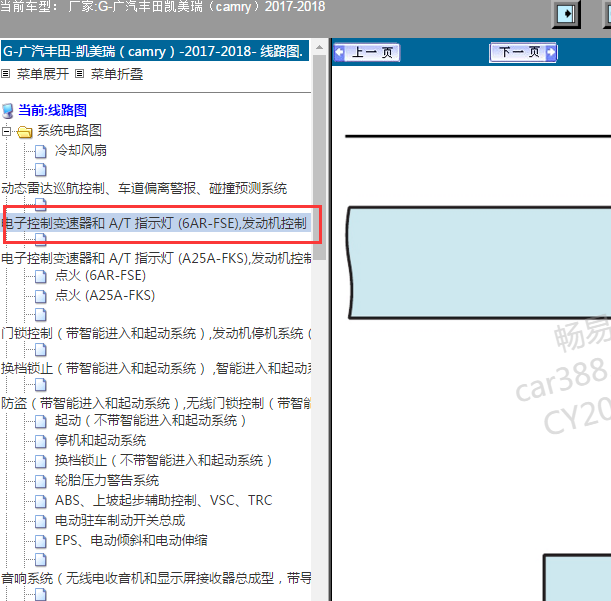Open 换档锁止（不带智能进入和起动系统） diagram
This screenshot has height=601, width=611.
click(163, 460)
